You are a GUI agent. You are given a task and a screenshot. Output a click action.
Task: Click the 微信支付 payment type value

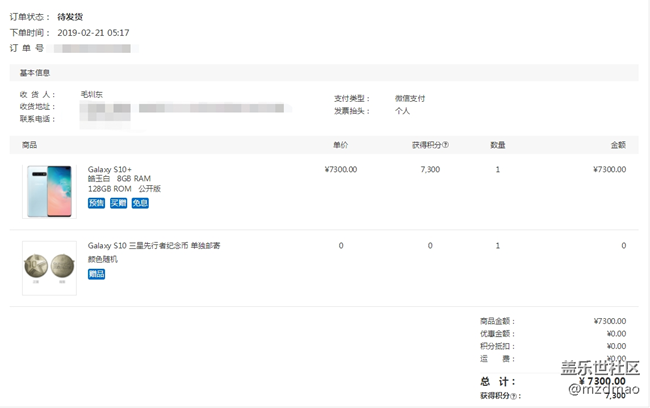pyautogui.click(x=409, y=98)
